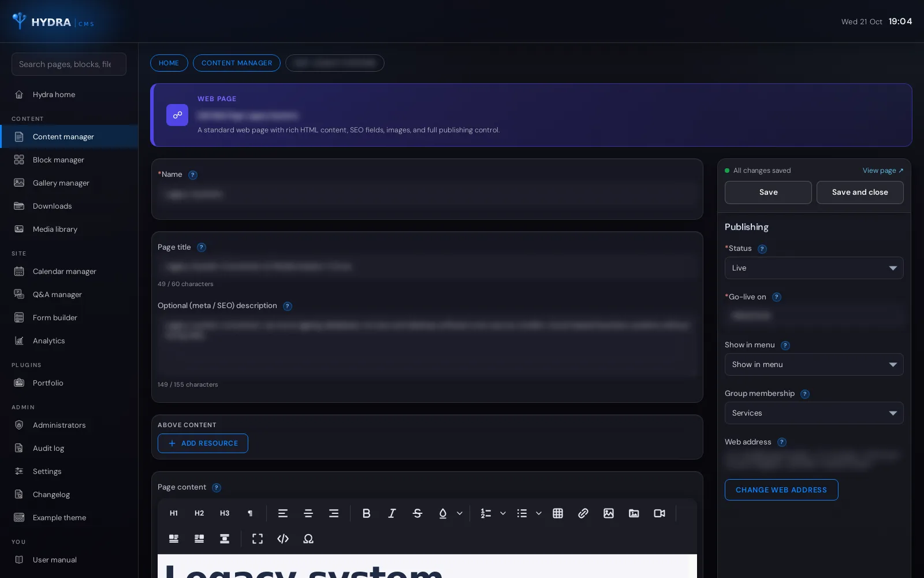Go to Gallery manager in sidebar
Image resolution: width=924 pixels, height=578 pixels.
pos(69,183)
